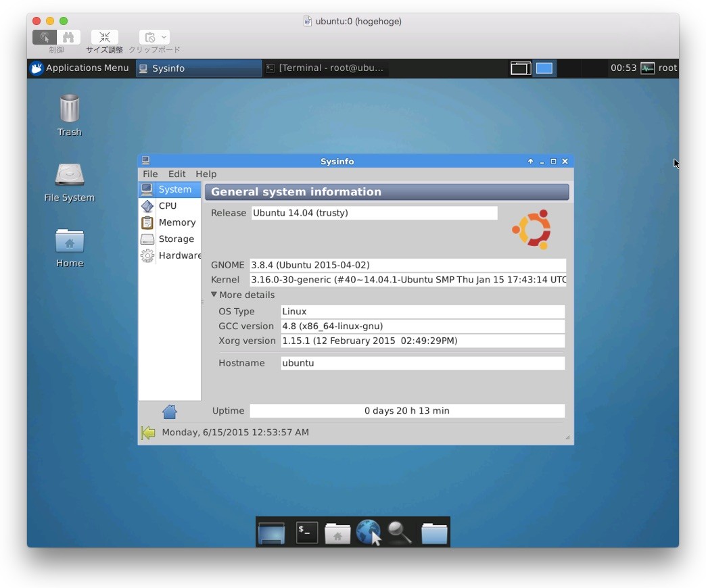Image resolution: width=706 pixels, height=588 pixels.
Task: Click the system monitor icon in panel
Action: (647, 68)
